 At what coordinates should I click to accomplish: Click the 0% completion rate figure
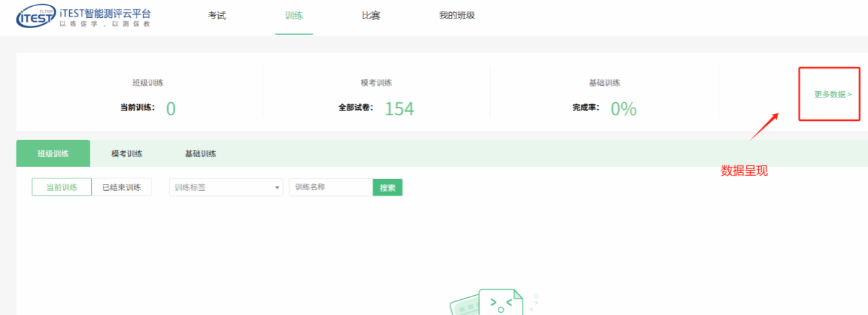point(623,108)
